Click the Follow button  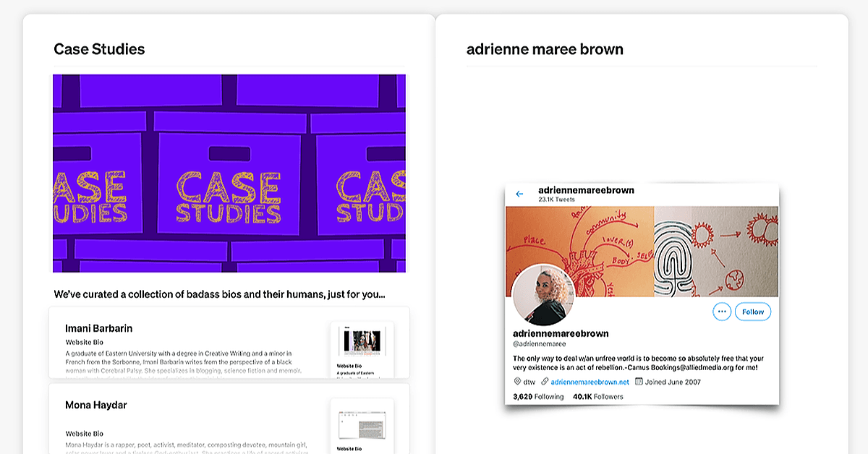point(753,312)
